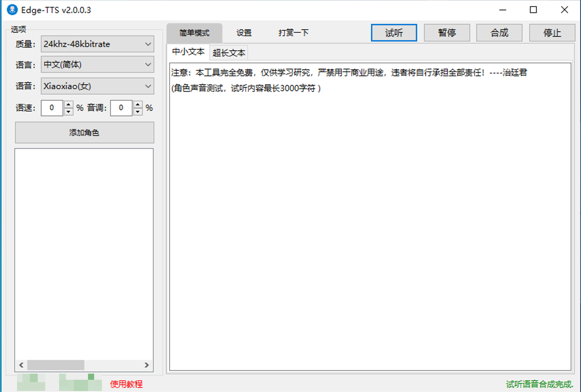Viewport: 581px width, 392px height.
Task: Open the 使用教程 tutorial link
Action: tap(126, 384)
